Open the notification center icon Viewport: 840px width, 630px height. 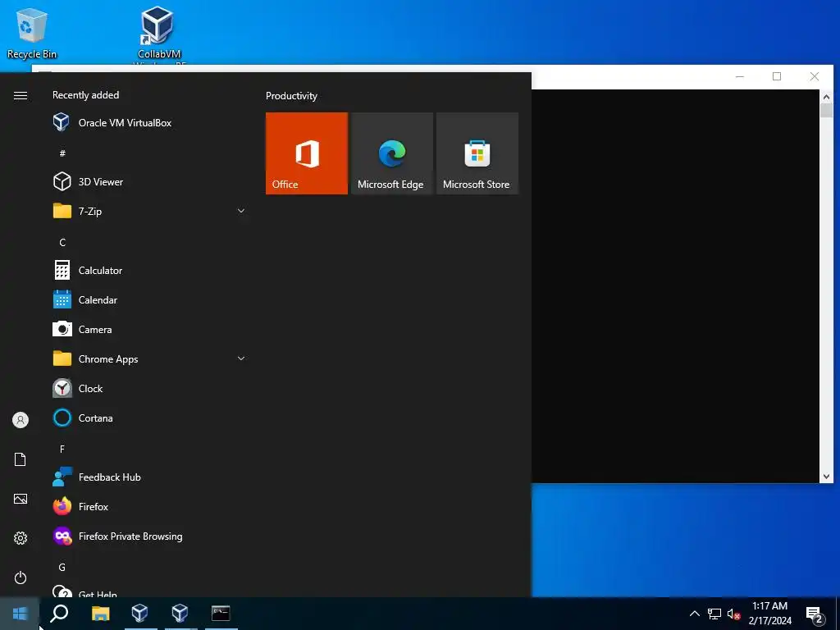815,614
